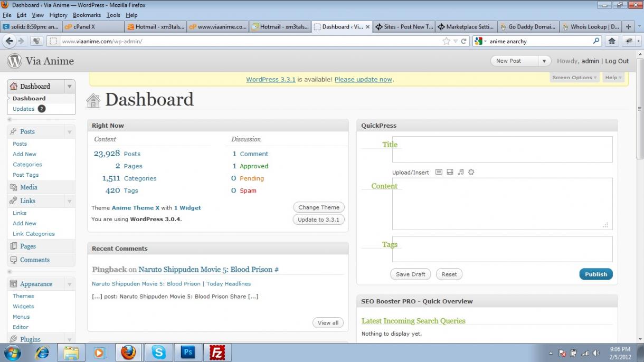Screen dimensions: 644x362
Task: Open FileZilla from the taskbar
Action: 217,353
